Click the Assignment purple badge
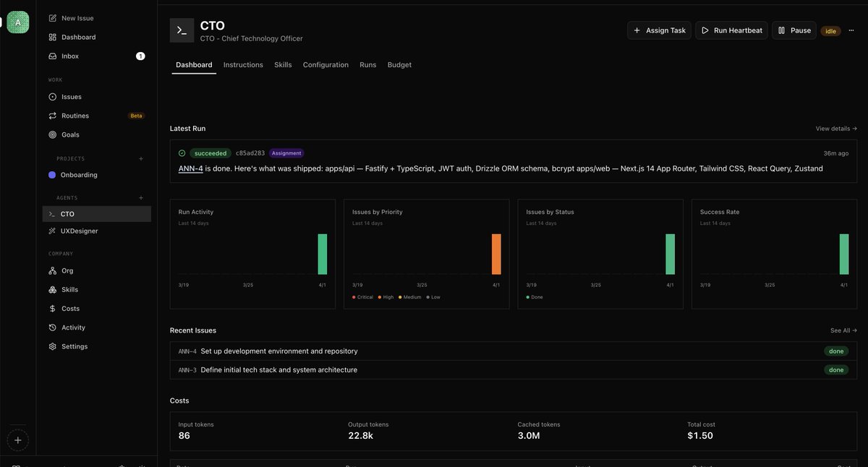The width and height of the screenshot is (868, 467). [x=286, y=153]
